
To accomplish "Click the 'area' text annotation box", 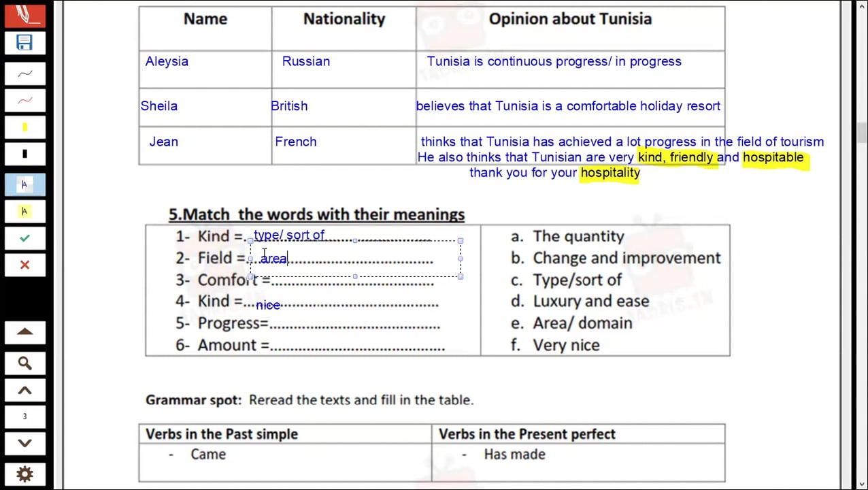I will coord(274,259).
